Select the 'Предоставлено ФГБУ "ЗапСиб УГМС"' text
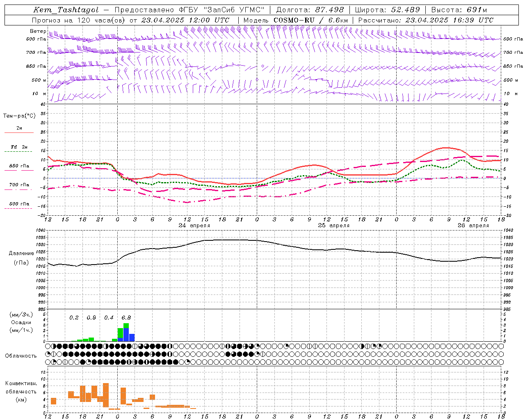 [190, 10]
